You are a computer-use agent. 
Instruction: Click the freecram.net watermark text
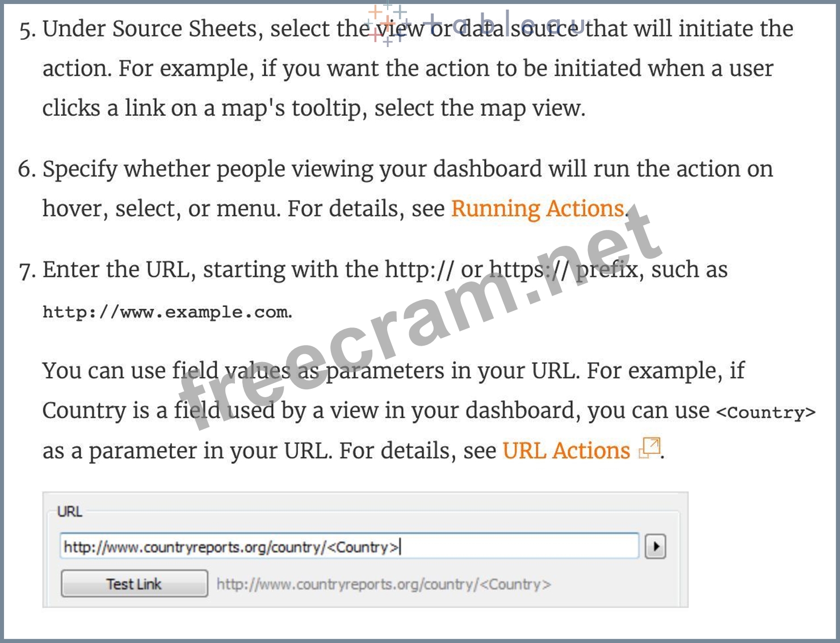coord(420,318)
